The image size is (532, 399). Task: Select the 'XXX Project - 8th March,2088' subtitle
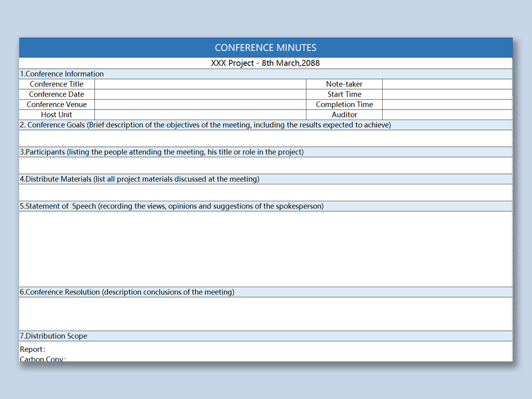coord(266,63)
